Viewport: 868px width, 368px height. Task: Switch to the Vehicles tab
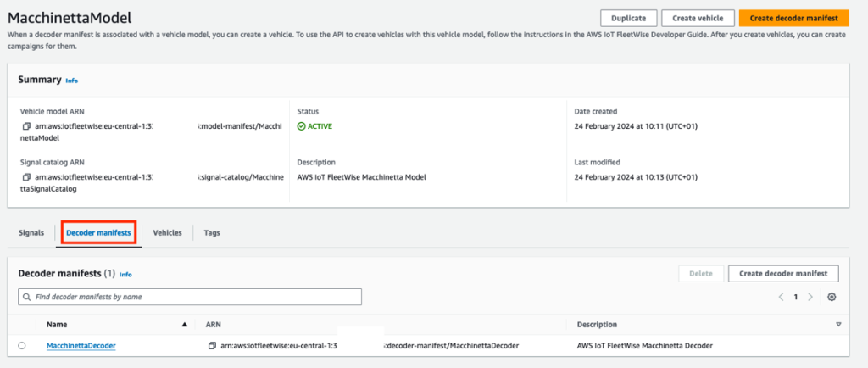167,232
